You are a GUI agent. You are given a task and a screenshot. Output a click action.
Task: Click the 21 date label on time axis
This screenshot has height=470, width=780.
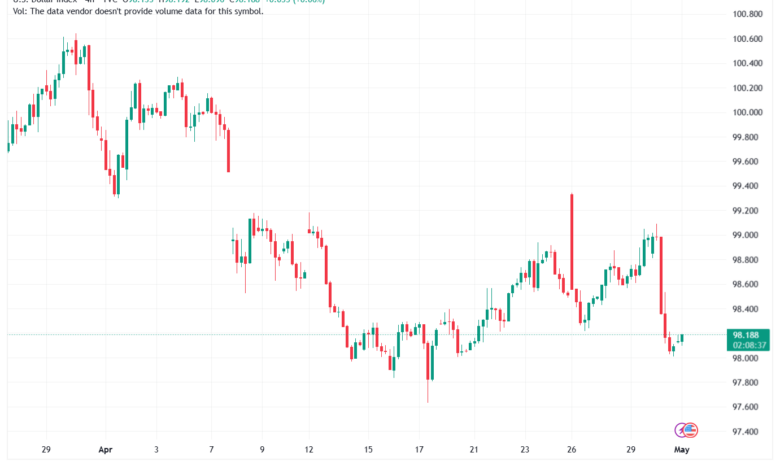(474, 450)
